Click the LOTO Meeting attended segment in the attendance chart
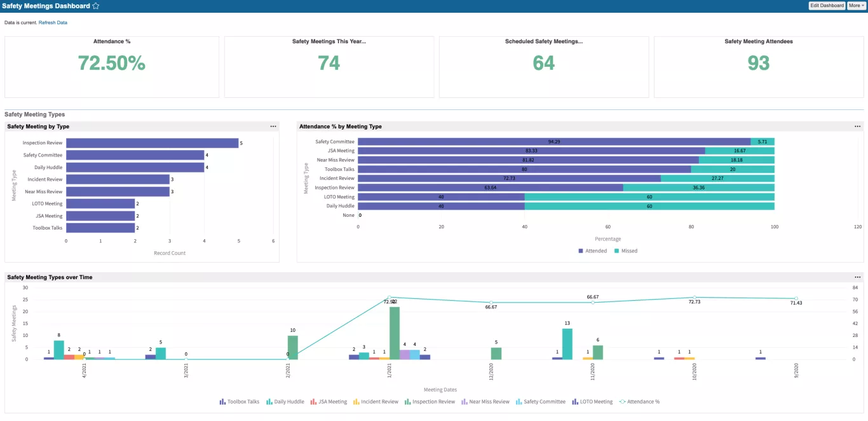Image resolution: width=868 pixels, height=421 pixels. pyautogui.click(x=441, y=197)
